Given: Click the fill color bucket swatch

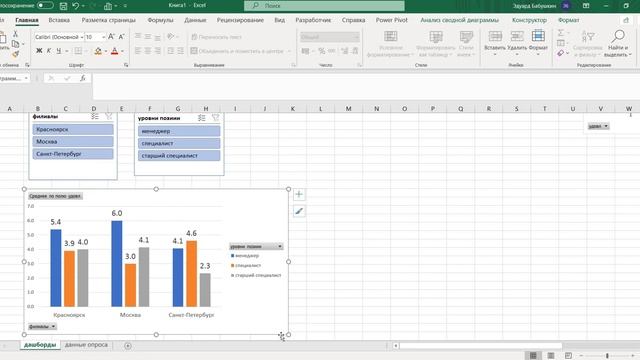Looking at the screenshot, I should [x=98, y=51].
